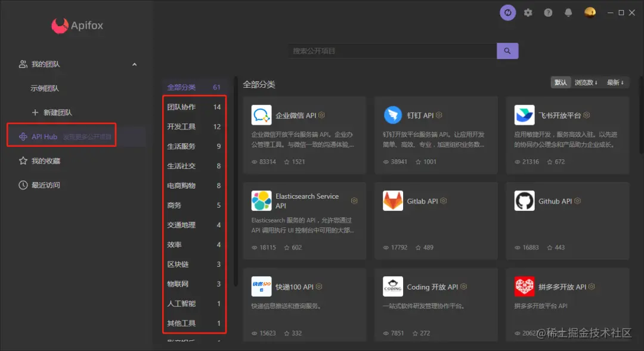Filter by the 开发工具 category

(181, 127)
